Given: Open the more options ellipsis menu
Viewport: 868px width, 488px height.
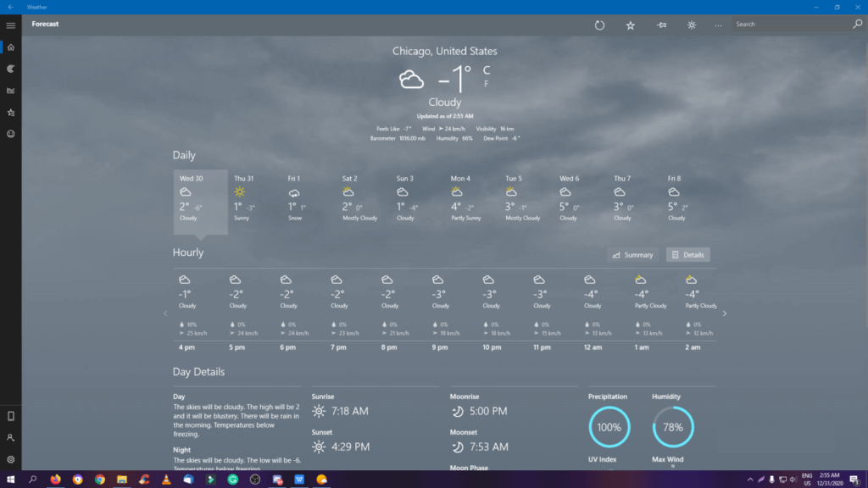Looking at the screenshot, I should pos(719,25).
